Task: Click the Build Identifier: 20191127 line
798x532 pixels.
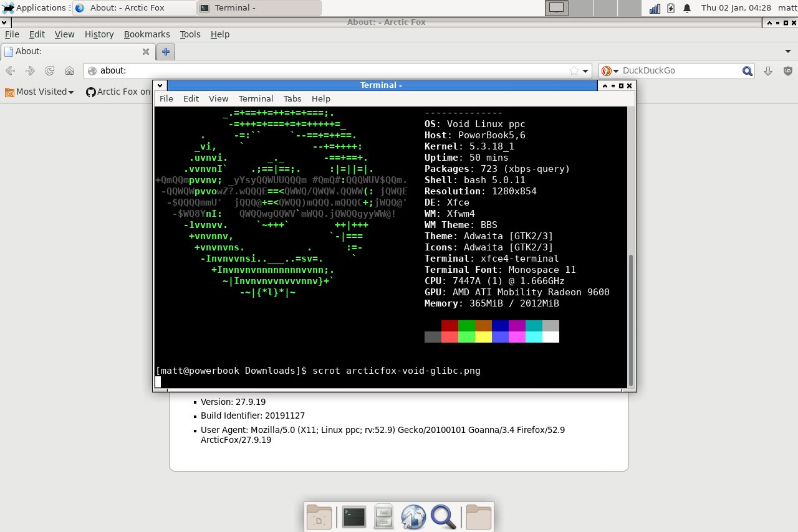Action: click(x=252, y=416)
